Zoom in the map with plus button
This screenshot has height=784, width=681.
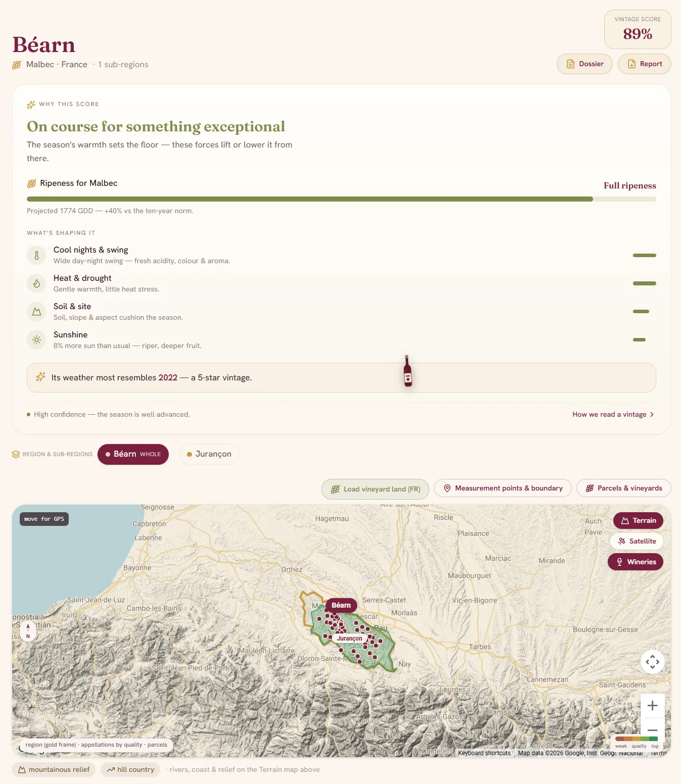(x=652, y=706)
